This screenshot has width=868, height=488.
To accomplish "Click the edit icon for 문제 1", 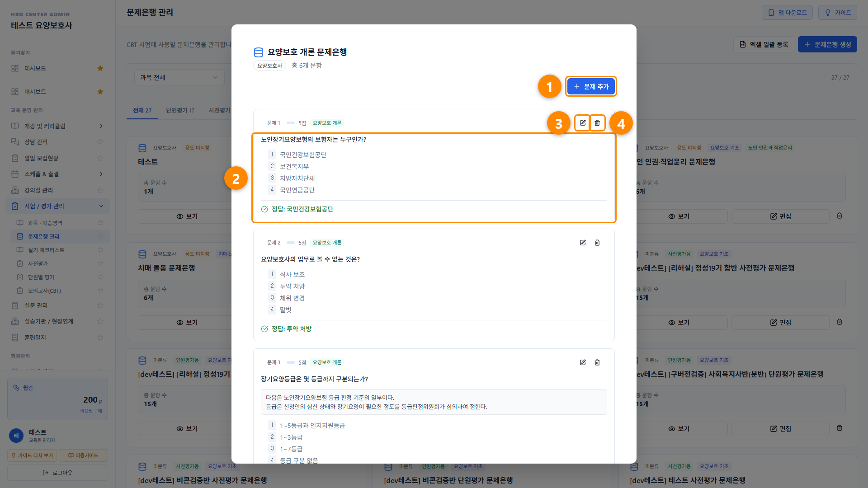I will tap(583, 123).
